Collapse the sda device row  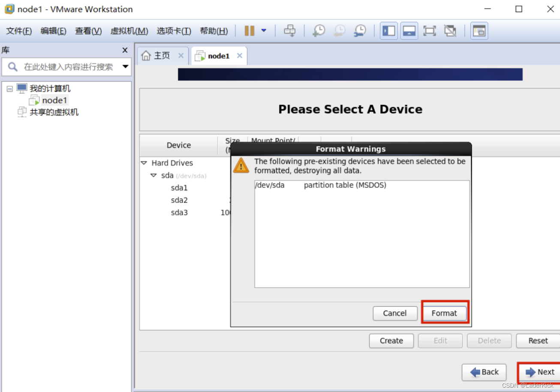[154, 175]
